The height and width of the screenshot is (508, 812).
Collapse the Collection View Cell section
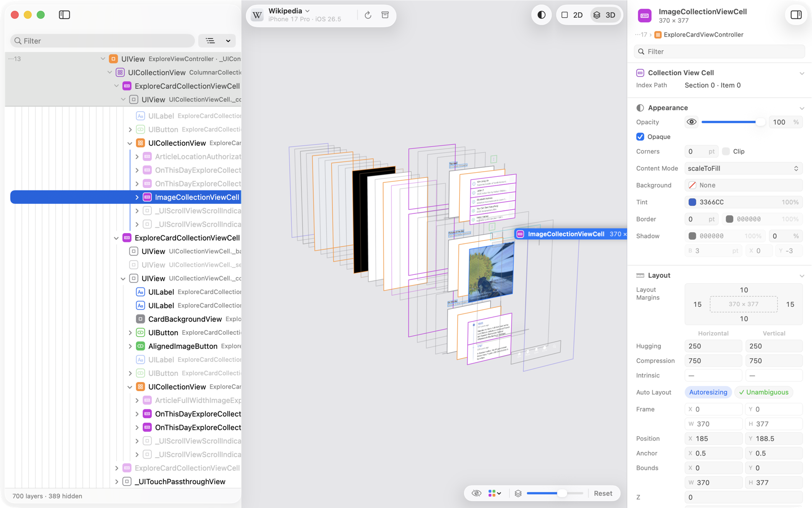[x=802, y=73]
